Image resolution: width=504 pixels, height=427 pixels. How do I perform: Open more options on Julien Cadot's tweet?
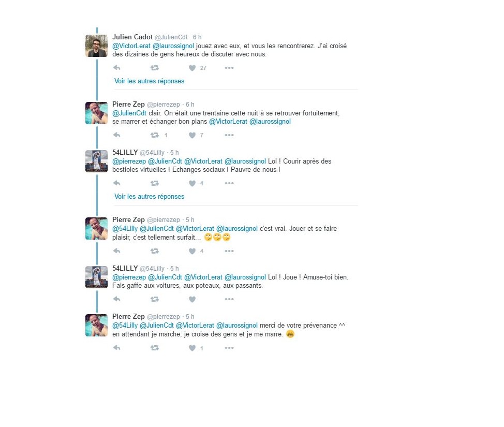pyautogui.click(x=229, y=68)
